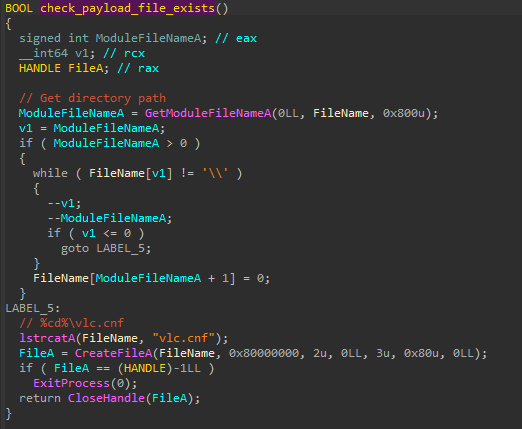Click the --ModuleFileNameA decrement statement
This screenshot has width=522, height=429.
(110, 218)
